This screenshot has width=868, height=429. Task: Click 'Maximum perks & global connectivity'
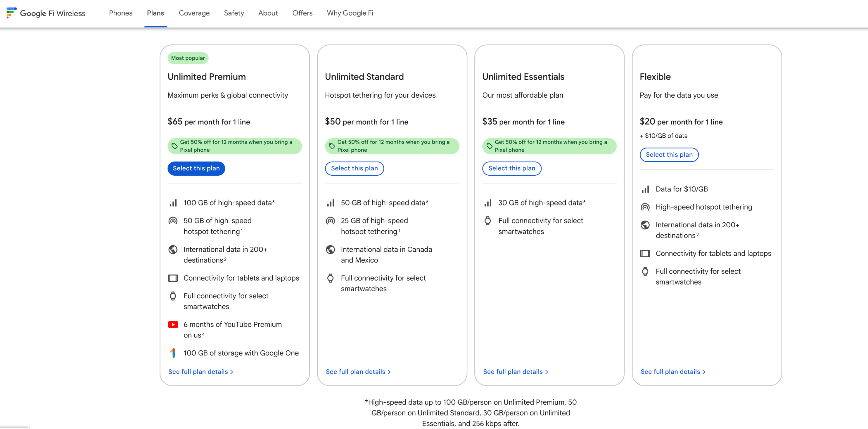[x=227, y=95]
